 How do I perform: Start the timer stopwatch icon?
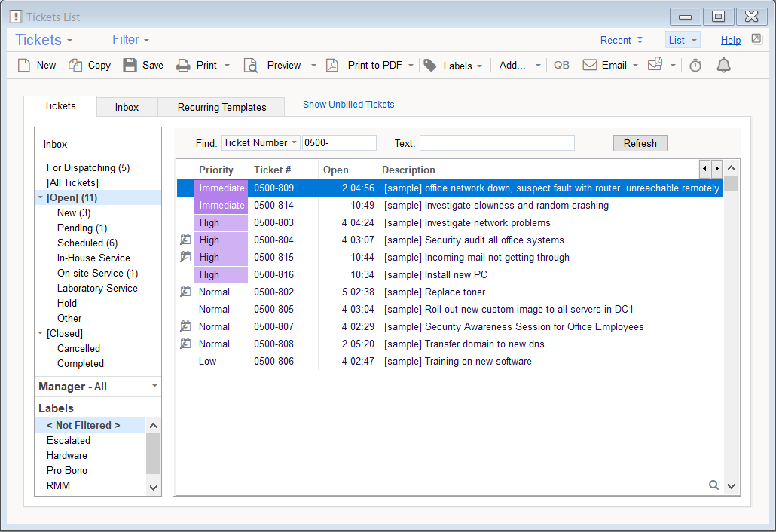click(695, 66)
